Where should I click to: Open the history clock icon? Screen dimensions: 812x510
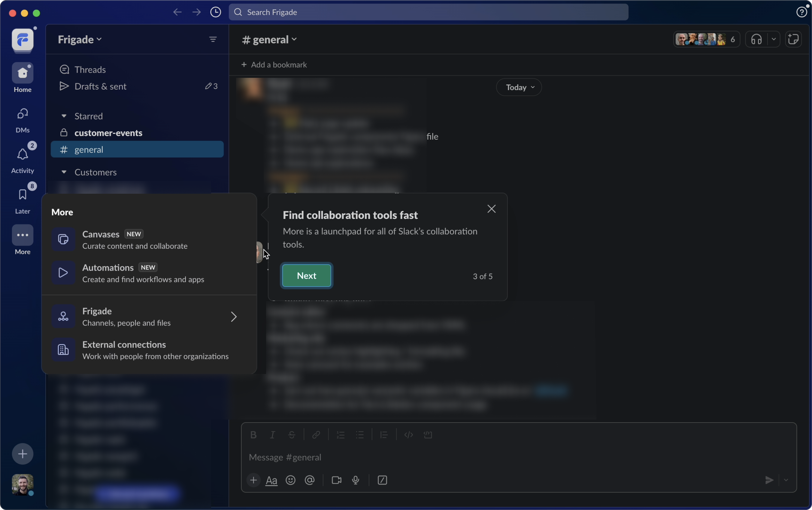[x=216, y=13]
